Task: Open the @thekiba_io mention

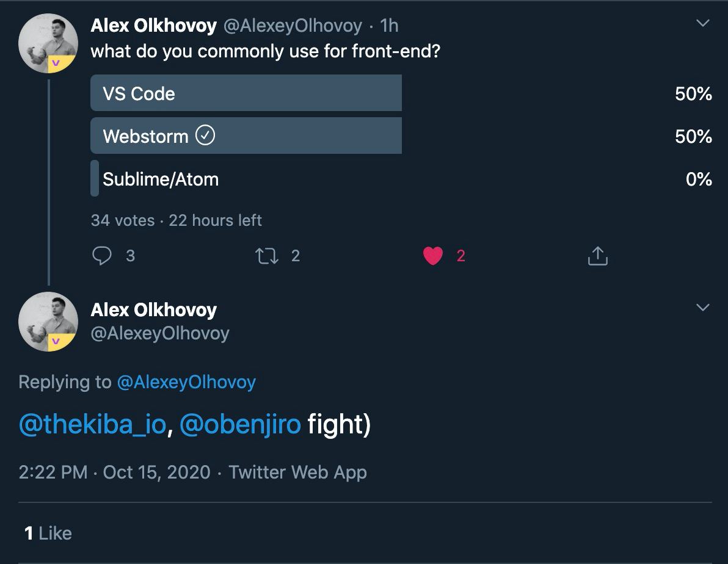Action: coord(92,425)
